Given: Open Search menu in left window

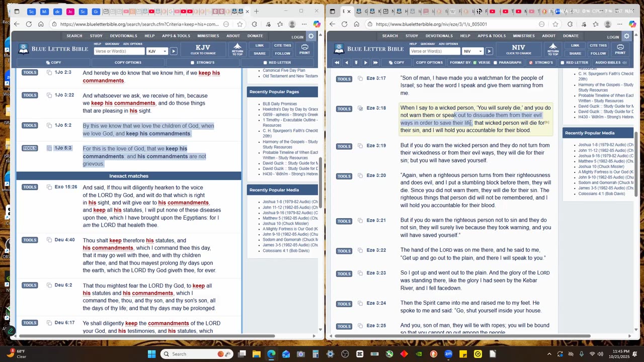Looking at the screenshot, I should pyautogui.click(x=74, y=36).
